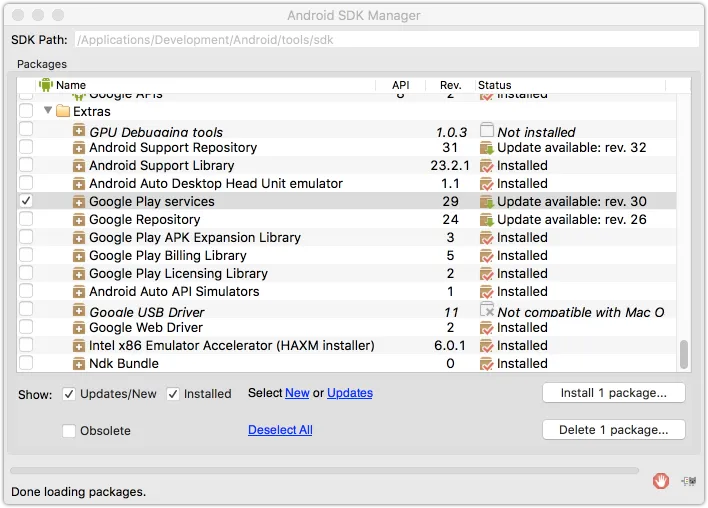Click the Google Play services package icon
This screenshot has height=508, width=708.
pos(79,202)
